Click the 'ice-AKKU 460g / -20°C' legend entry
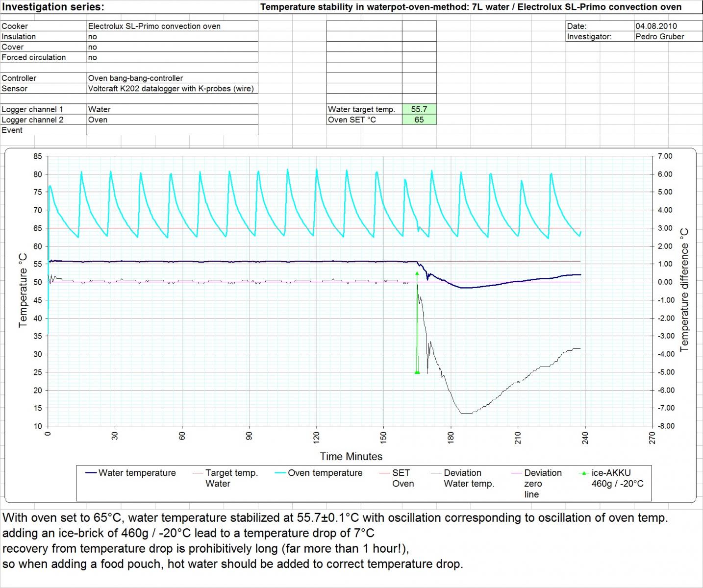 [611, 478]
